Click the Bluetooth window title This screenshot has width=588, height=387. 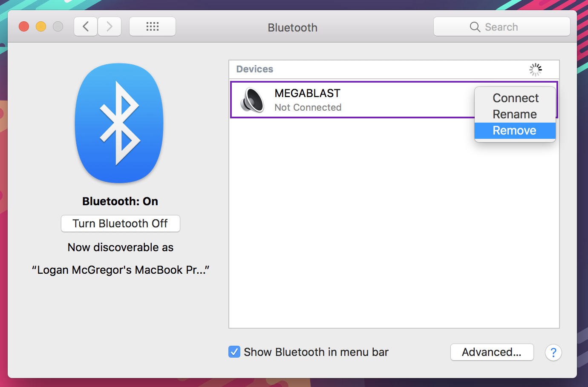tap(292, 28)
